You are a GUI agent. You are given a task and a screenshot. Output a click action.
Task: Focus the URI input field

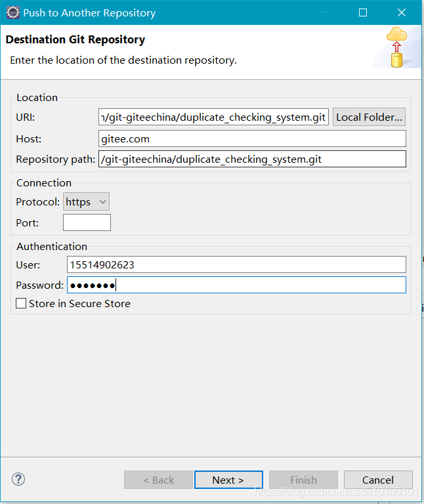(x=213, y=117)
